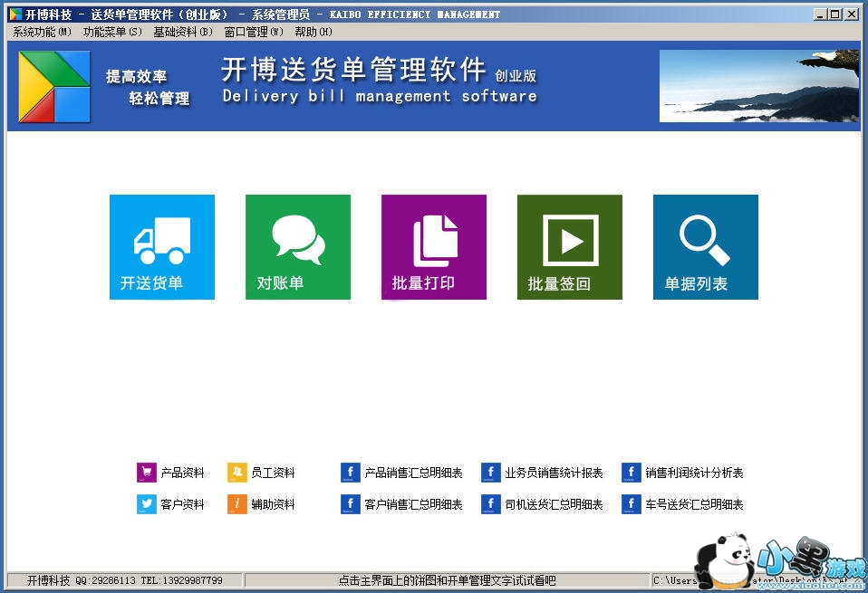Image resolution: width=868 pixels, height=593 pixels.
Task: Open the 批量签回 play tile
Action: point(570,247)
